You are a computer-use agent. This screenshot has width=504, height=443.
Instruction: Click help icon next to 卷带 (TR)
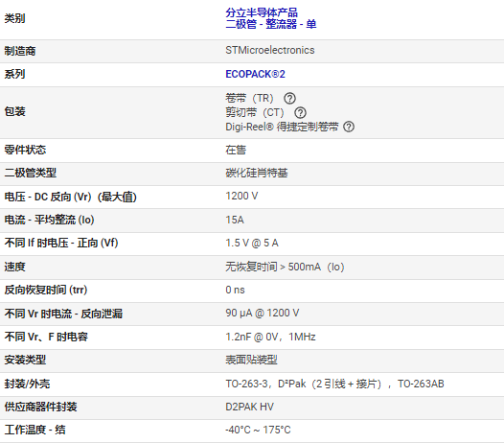[x=289, y=99]
